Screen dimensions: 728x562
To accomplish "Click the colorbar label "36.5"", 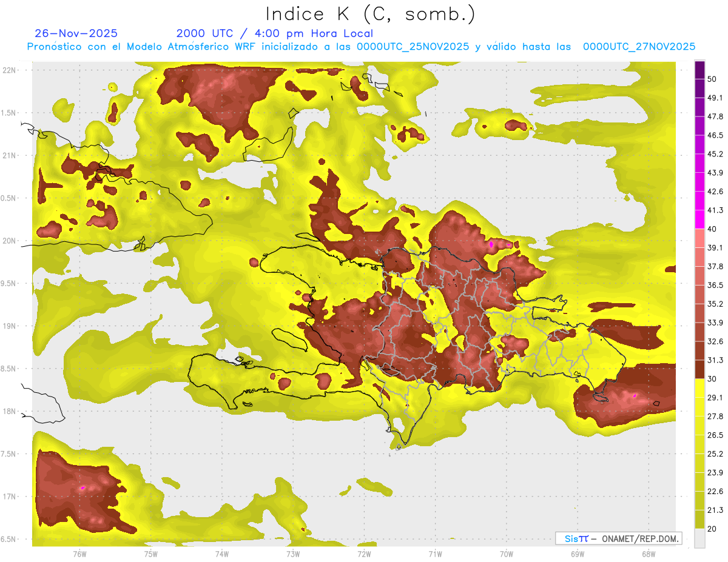I will pyautogui.click(x=715, y=286).
